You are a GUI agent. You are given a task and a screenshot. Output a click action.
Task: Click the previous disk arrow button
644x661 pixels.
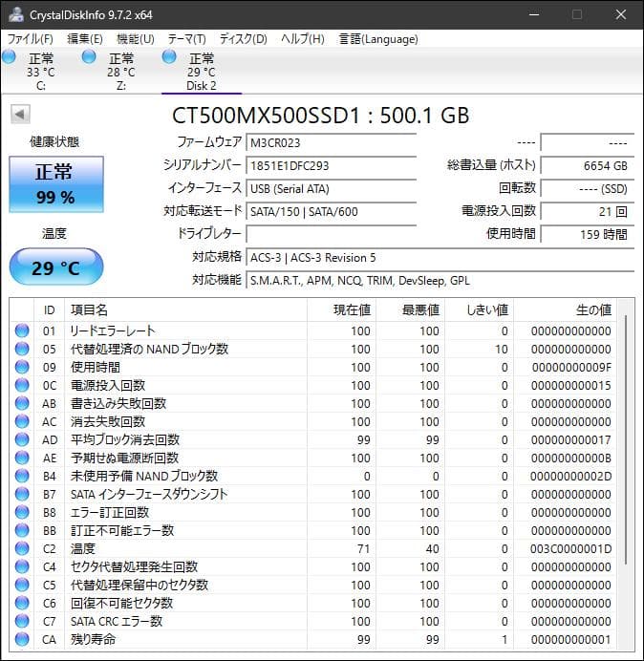click(20, 115)
